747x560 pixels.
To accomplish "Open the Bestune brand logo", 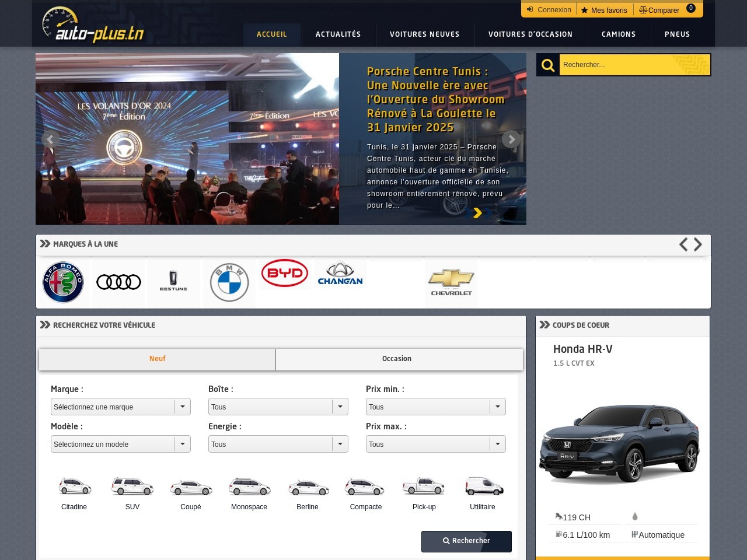I will pyautogui.click(x=173, y=281).
